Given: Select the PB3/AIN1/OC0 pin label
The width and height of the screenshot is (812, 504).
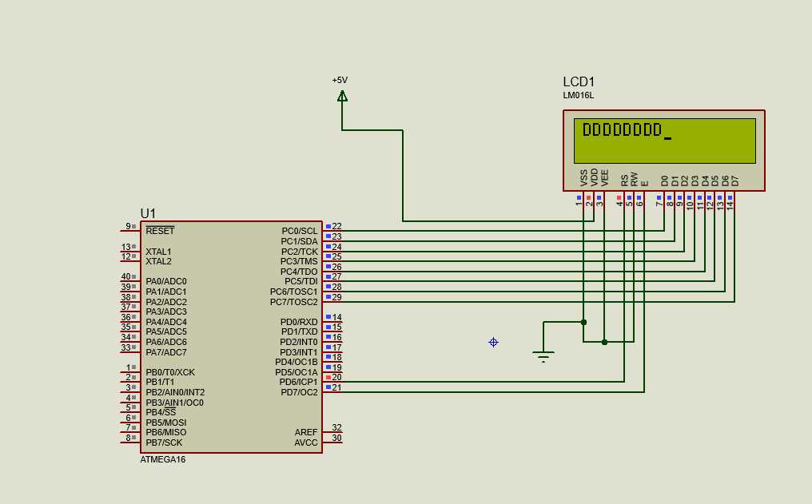Looking at the screenshot, I should 174,403.
